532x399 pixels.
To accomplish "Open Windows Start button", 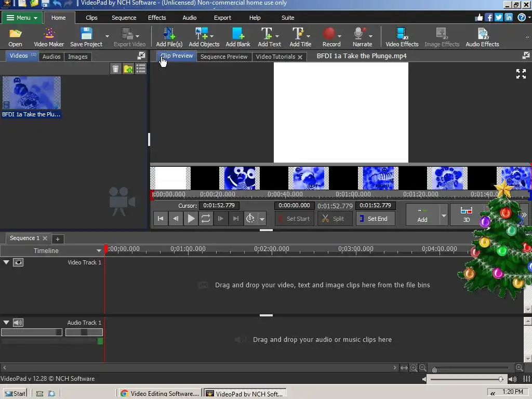I will (16, 393).
